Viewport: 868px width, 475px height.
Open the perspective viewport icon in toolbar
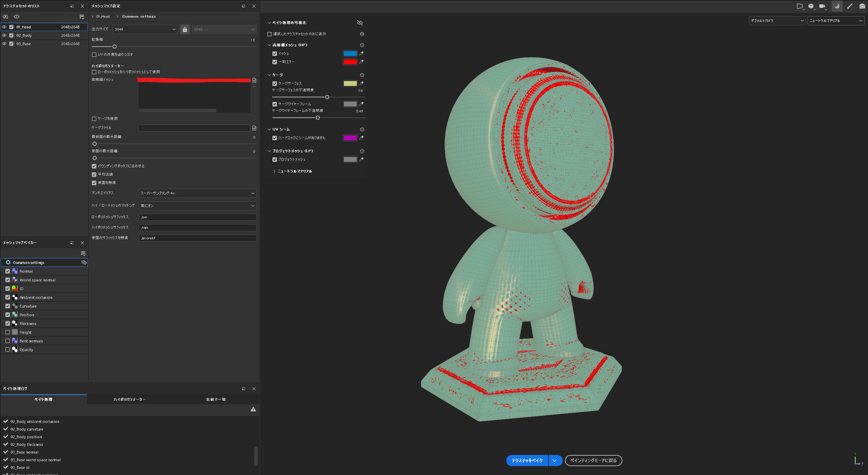(x=800, y=6)
